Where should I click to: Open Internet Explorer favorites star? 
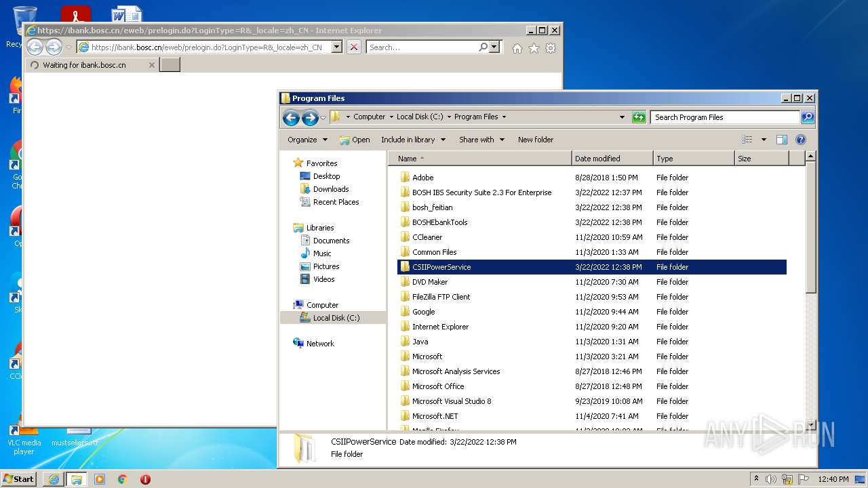pos(534,48)
